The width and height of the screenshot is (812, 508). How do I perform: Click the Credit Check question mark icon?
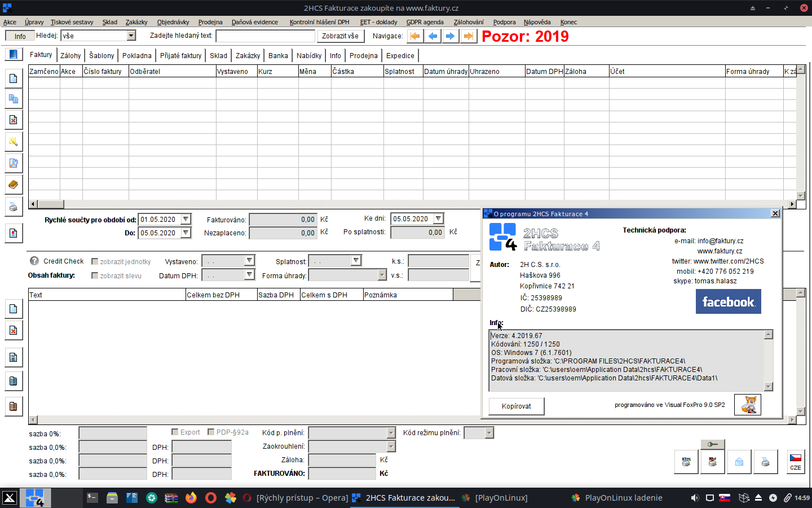tap(34, 261)
